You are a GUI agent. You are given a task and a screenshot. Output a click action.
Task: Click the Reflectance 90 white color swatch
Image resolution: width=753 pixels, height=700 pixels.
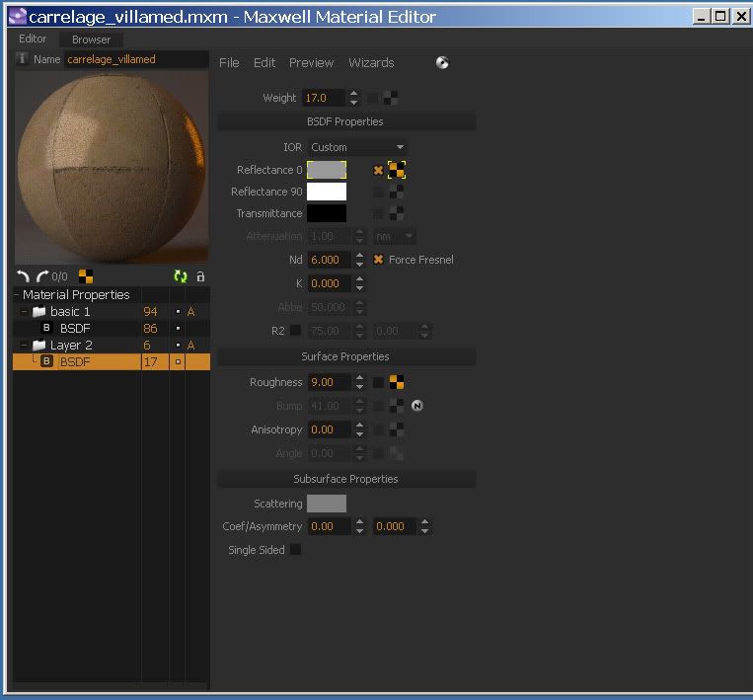(327, 192)
